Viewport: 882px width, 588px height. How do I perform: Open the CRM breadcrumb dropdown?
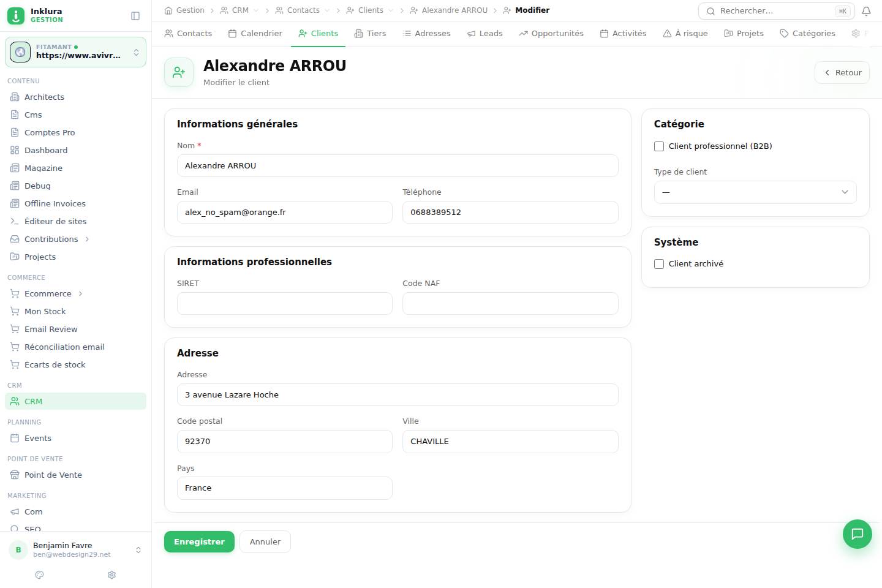tap(256, 10)
